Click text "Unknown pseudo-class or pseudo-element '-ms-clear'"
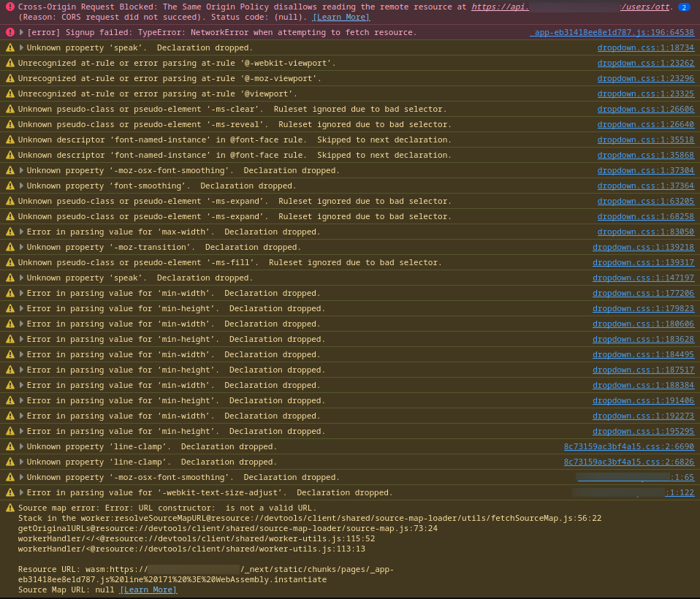Viewport: 700px width, 599px height. pos(140,110)
